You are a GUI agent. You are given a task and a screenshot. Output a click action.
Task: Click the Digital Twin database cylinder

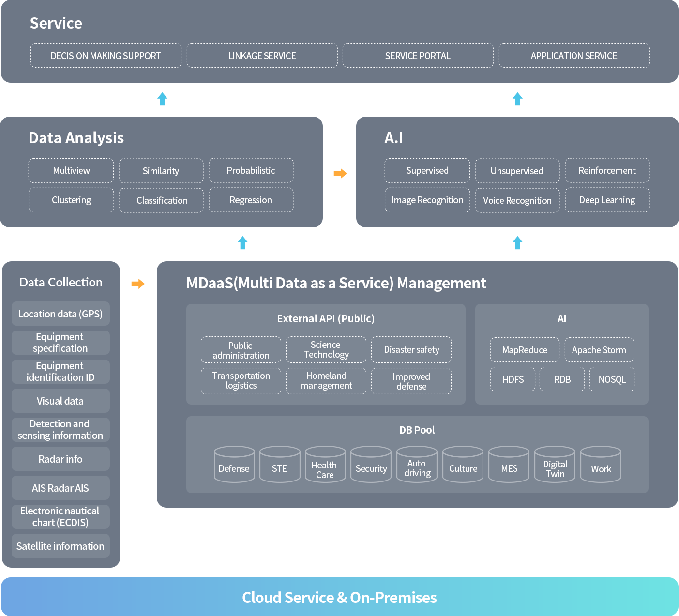555,464
